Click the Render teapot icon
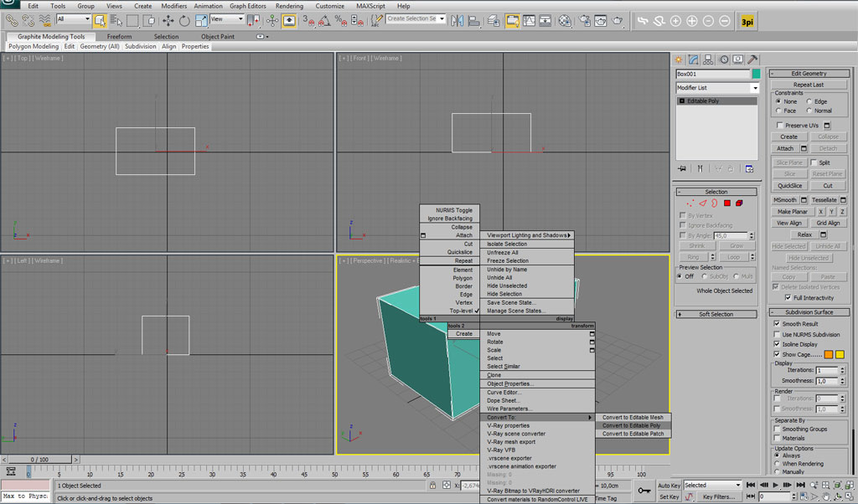 [618, 21]
